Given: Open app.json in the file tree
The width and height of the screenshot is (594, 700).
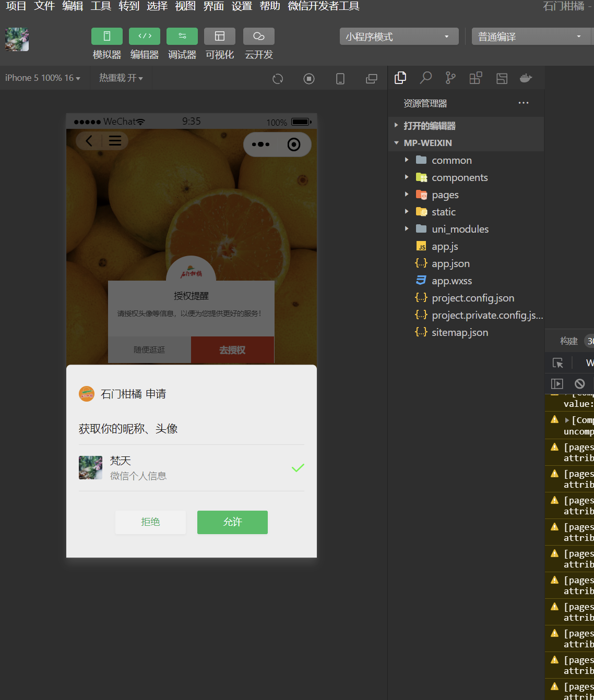Looking at the screenshot, I should (x=450, y=264).
